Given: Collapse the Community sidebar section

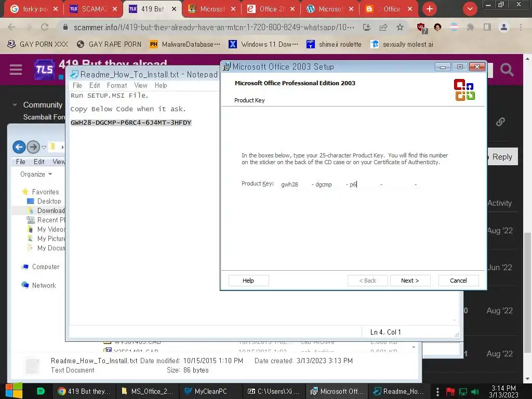Looking at the screenshot, I should [15, 105].
